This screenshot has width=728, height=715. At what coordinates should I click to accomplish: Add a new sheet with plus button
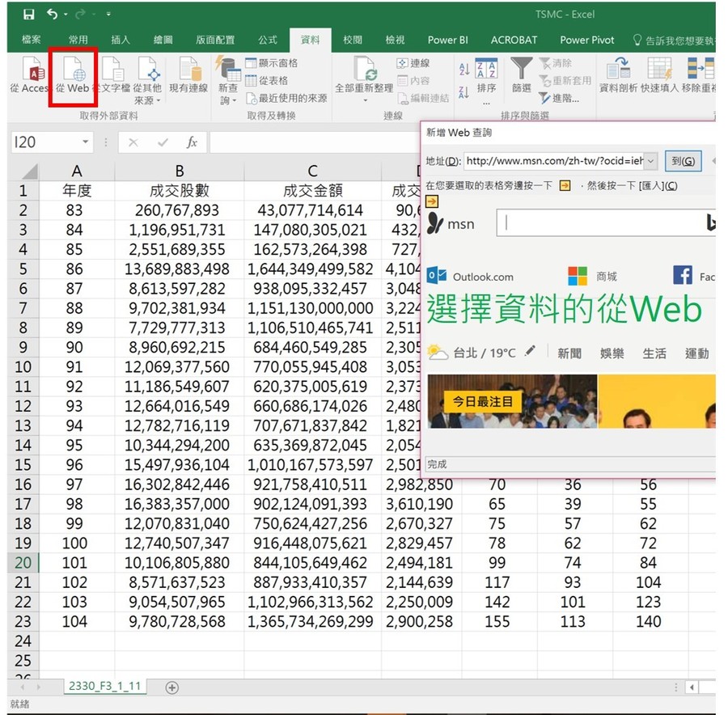[171, 687]
